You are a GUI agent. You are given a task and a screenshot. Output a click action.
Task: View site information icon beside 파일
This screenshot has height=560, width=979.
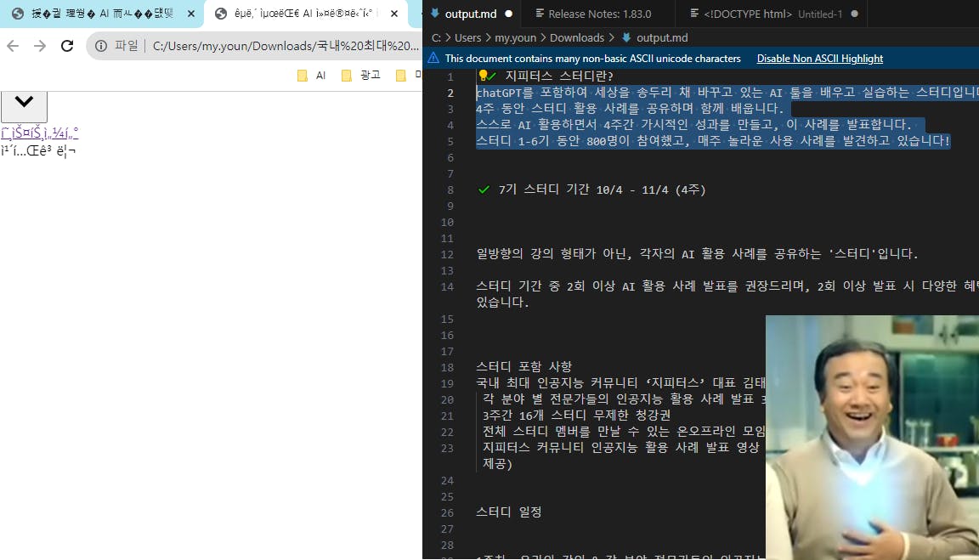(x=101, y=46)
